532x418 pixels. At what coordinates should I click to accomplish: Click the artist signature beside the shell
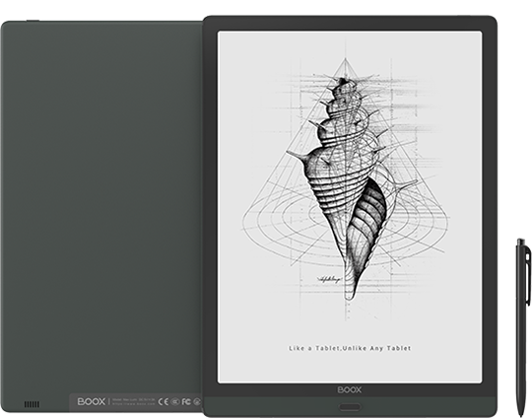[330, 279]
